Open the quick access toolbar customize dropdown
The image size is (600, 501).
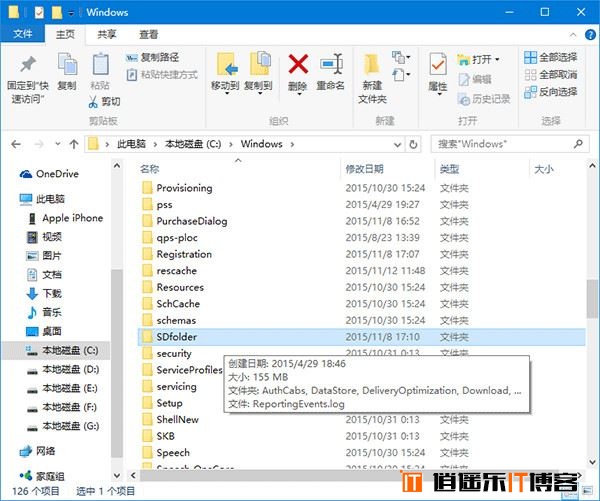[71, 13]
